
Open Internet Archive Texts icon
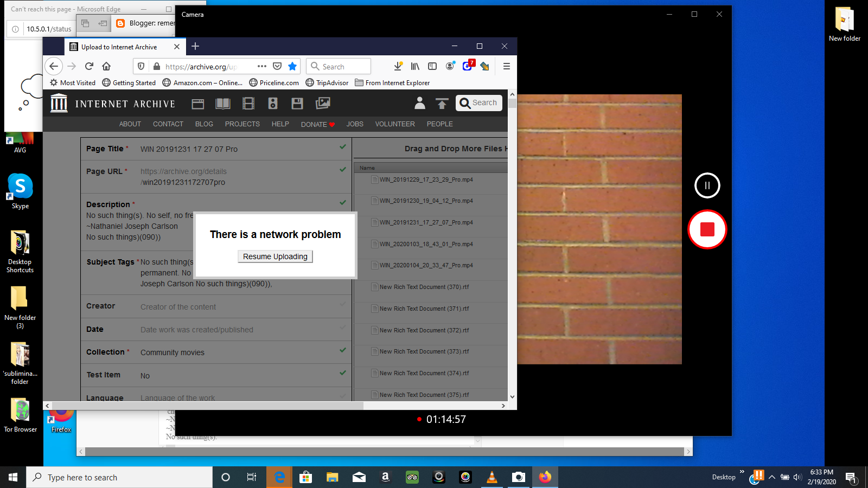[x=223, y=104]
